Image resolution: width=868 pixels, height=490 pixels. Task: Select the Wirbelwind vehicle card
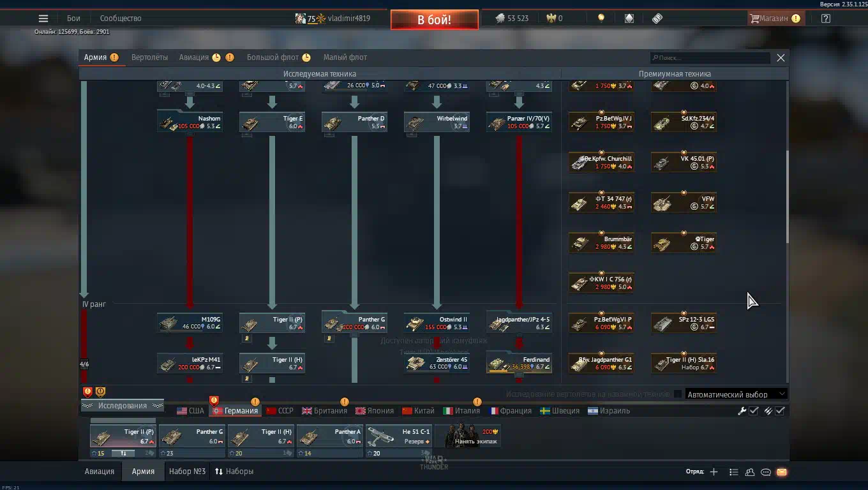click(x=437, y=122)
